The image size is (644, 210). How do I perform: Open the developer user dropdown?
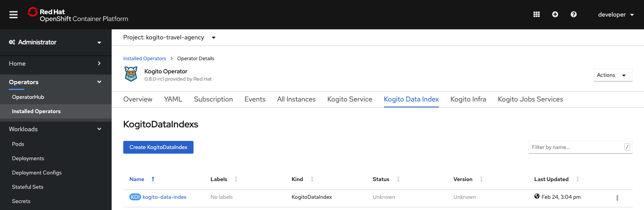[616, 15]
